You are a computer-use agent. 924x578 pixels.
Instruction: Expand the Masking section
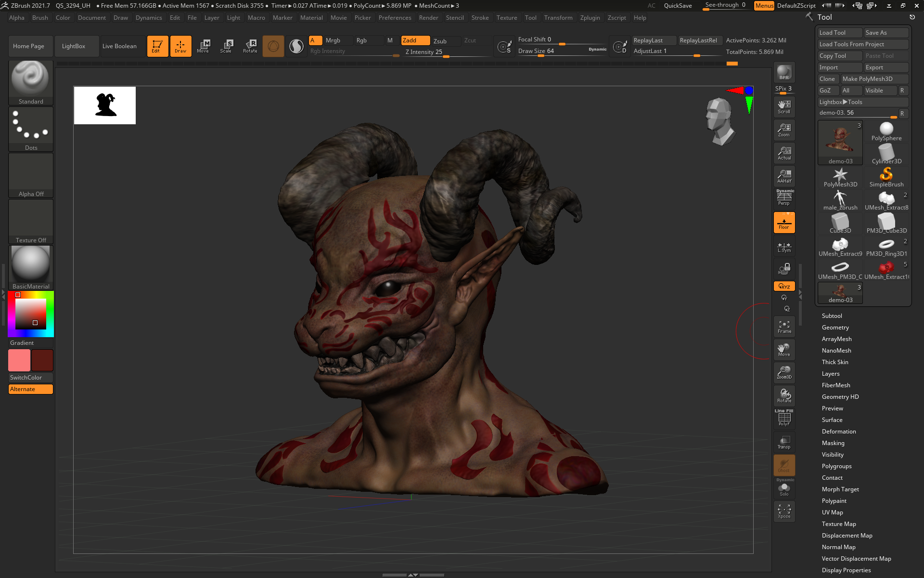833,443
